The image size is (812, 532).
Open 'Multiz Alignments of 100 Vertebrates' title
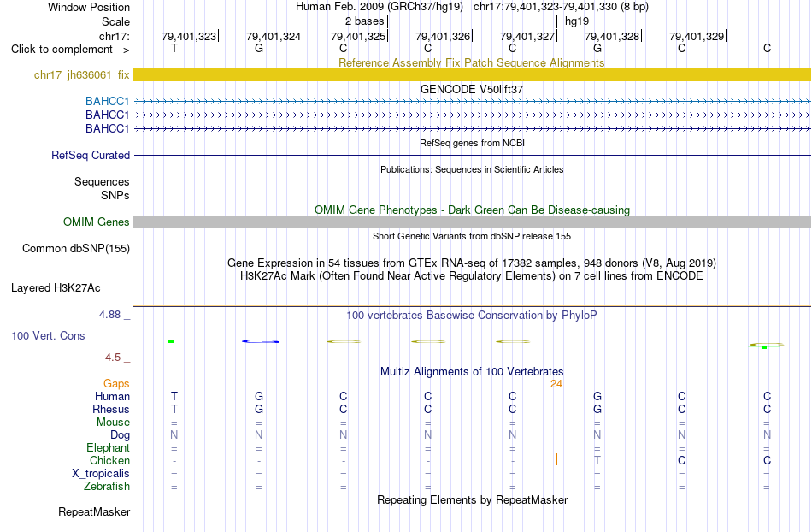tap(472, 371)
